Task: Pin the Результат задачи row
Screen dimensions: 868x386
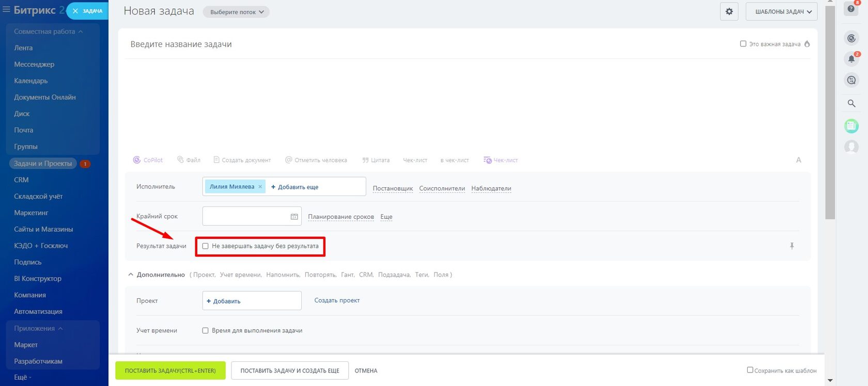Action: [792, 246]
